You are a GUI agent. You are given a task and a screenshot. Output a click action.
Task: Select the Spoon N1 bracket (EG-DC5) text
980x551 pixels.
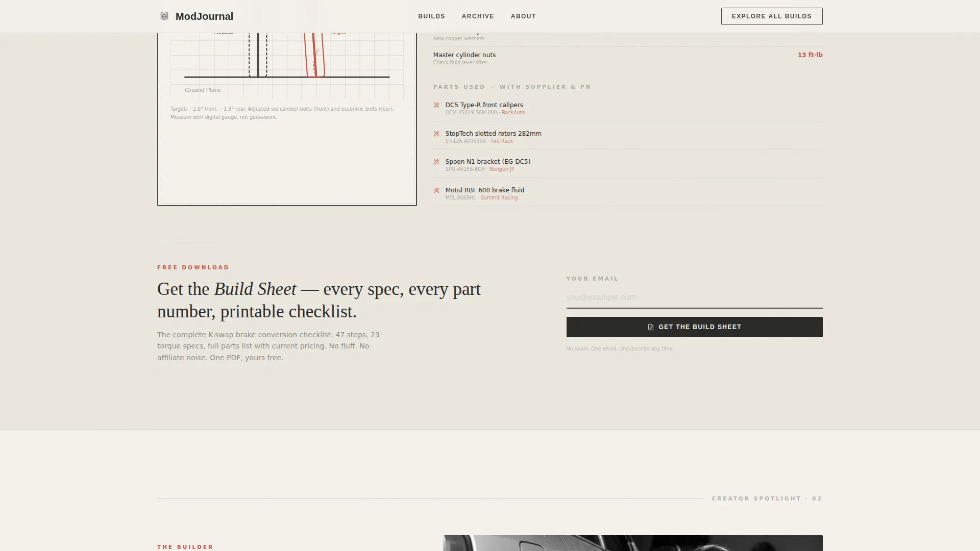487,162
